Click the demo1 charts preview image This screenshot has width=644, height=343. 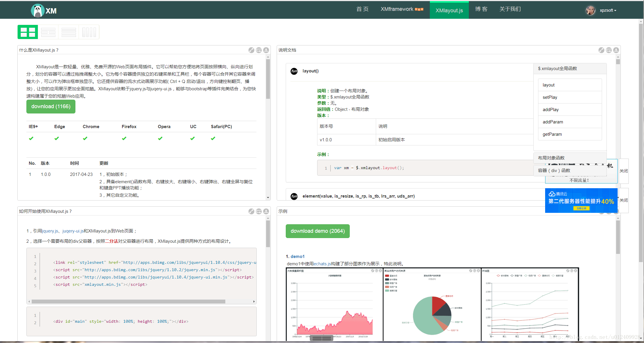432,304
